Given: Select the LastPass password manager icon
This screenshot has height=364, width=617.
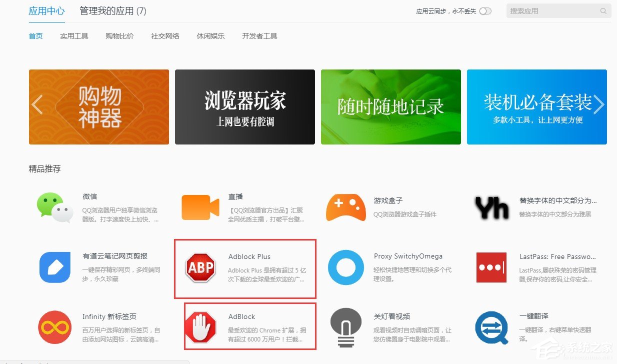Looking at the screenshot, I should click(x=491, y=267).
